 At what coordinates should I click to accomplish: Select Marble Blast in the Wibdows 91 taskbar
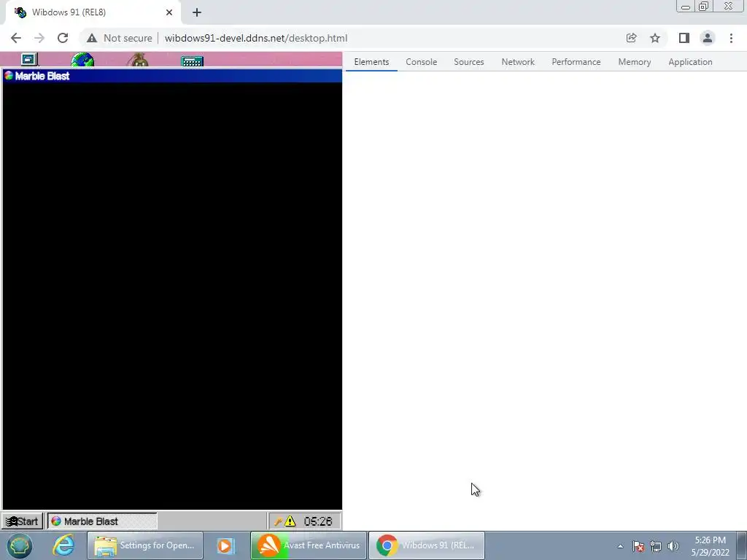(x=102, y=521)
